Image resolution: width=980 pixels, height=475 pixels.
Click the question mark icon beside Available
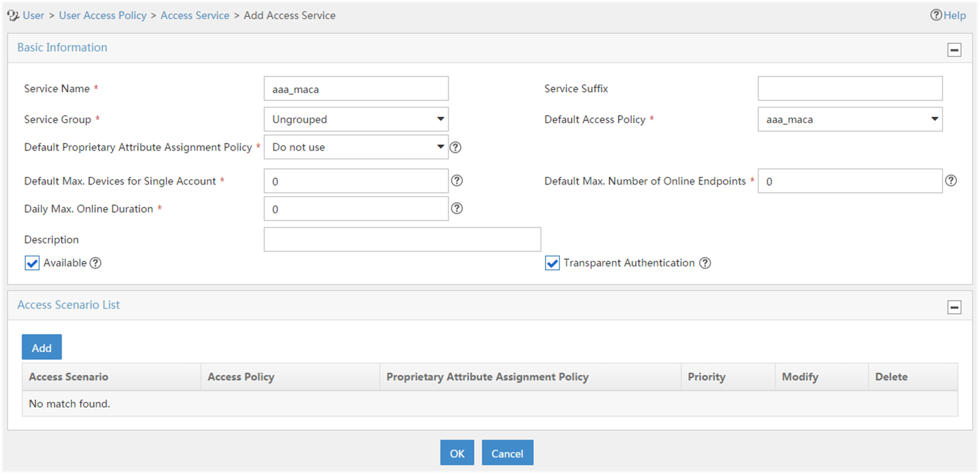click(x=96, y=263)
